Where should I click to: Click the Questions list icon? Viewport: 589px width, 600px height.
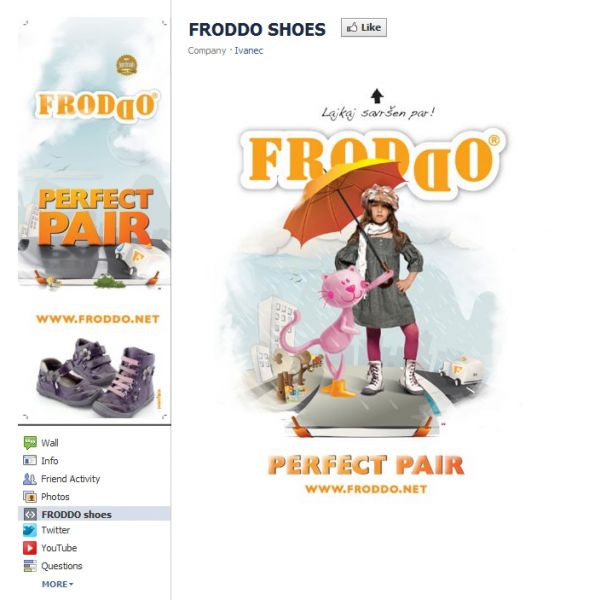click(x=30, y=566)
